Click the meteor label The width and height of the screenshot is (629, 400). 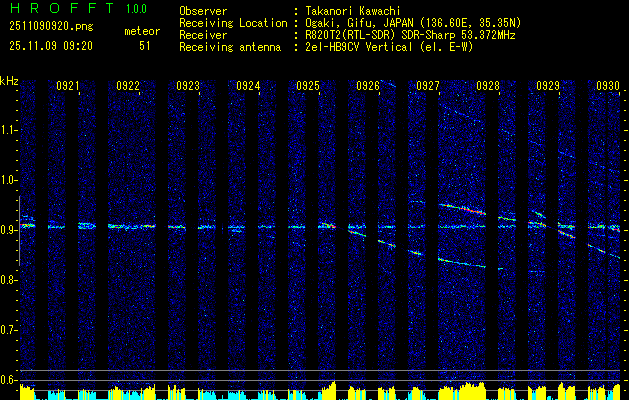click(x=142, y=31)
